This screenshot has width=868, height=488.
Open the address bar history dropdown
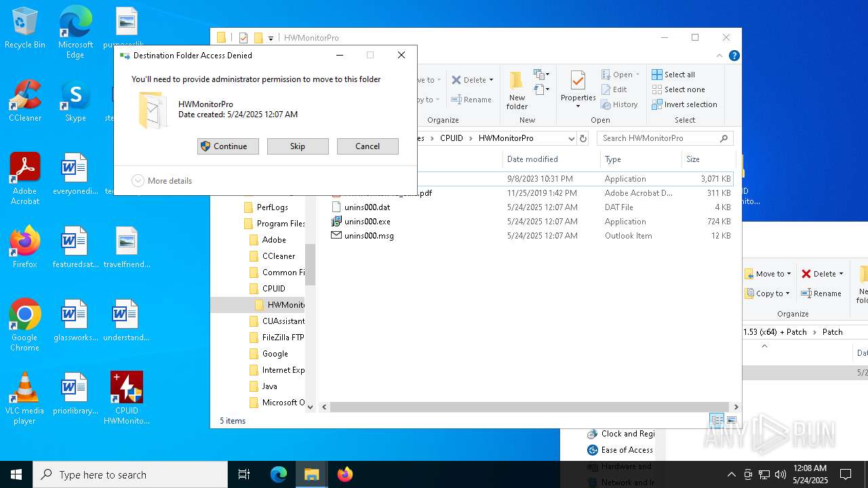pyautogui.click(x=572, y=138)
